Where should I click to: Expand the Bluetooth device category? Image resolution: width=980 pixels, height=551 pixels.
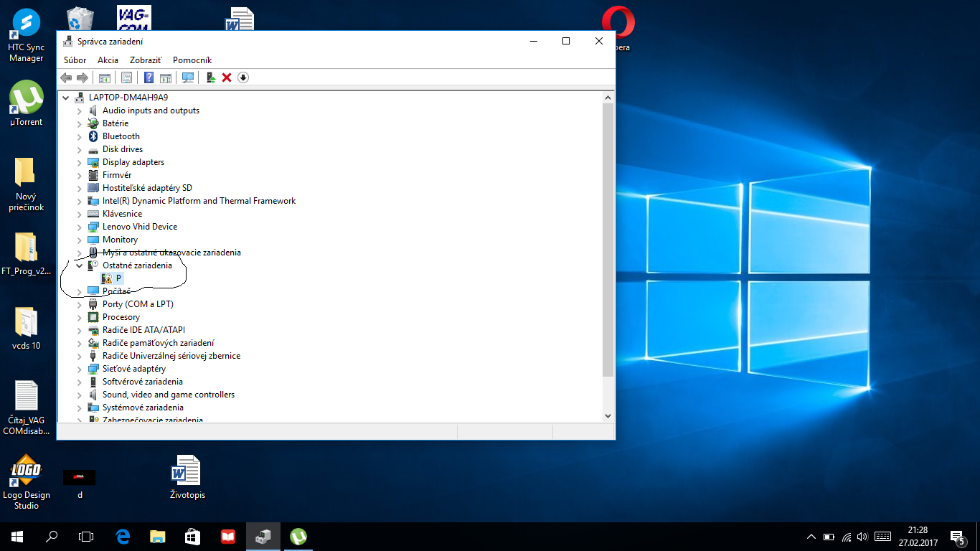coord(80,136)
